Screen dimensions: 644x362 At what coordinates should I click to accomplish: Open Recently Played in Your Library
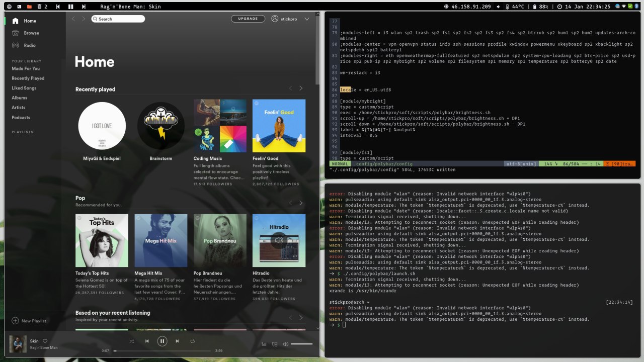coord(28,78)
